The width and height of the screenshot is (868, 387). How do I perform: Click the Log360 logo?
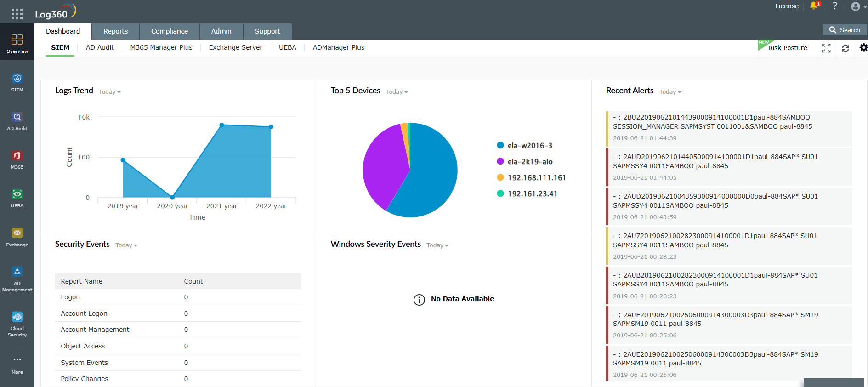[55, 11]
